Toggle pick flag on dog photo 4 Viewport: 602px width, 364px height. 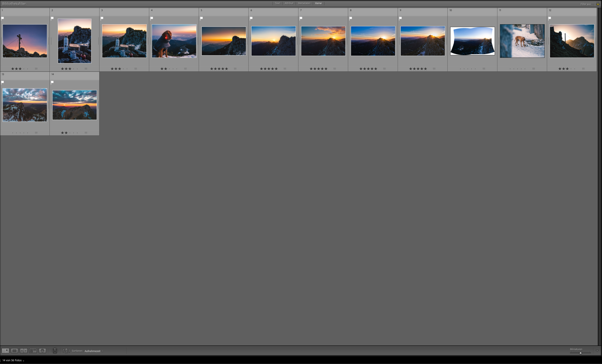[x=152, y=18]
